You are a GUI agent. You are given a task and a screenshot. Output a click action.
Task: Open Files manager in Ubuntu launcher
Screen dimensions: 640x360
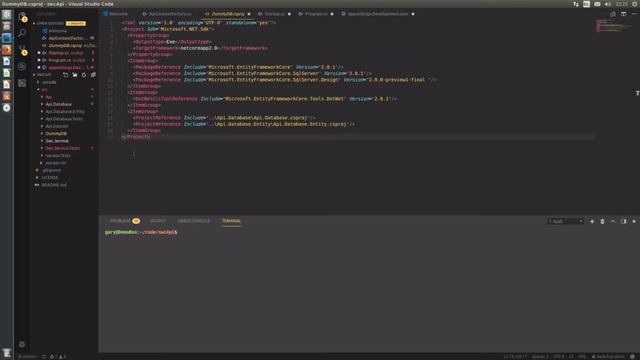point(7,27)
